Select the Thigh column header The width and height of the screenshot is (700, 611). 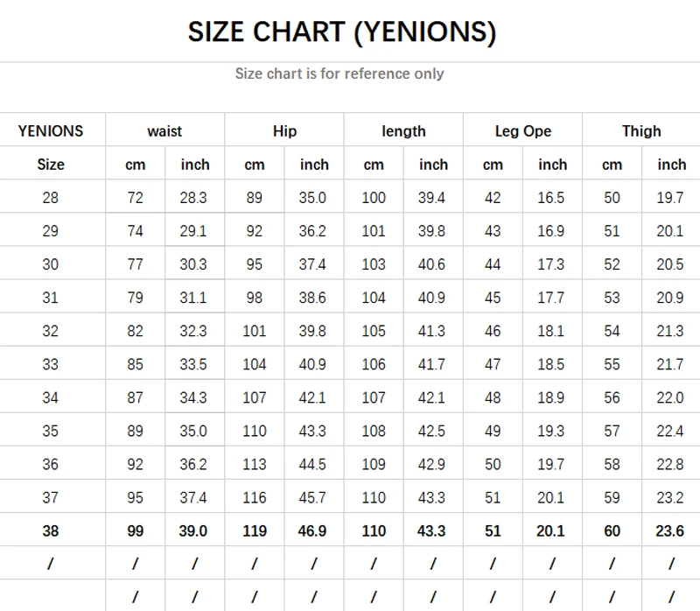pyautogui.click(x=641, y=131)
